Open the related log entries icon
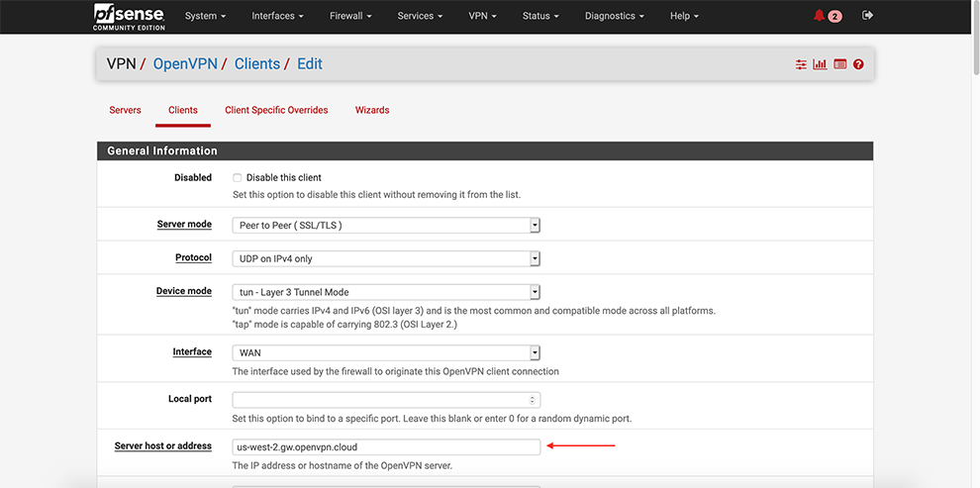 (x=839, y=64)
